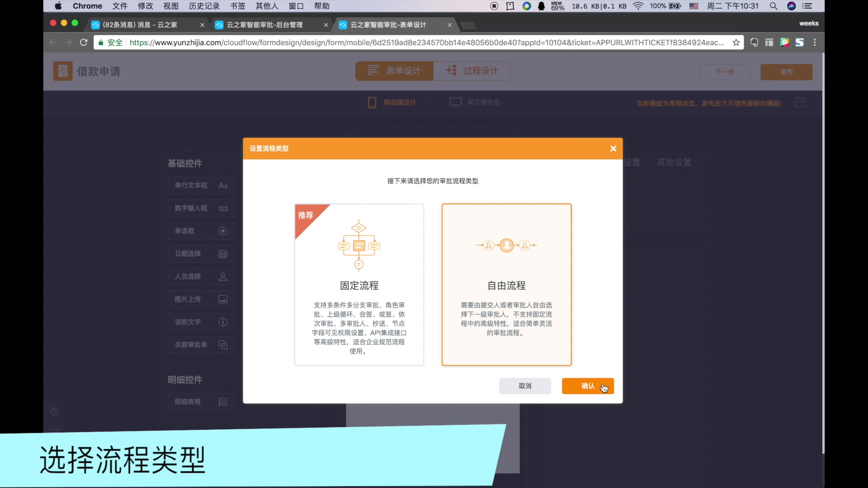868x488 pixels.
Task: Click the save icon near draft notice
Action: pyautogui.click(x=800, y=103)
